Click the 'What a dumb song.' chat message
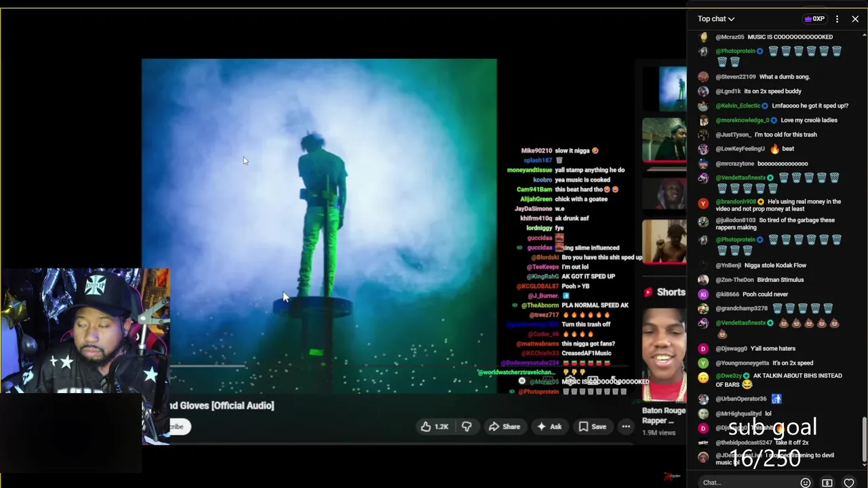Viewport: 868px width, 488px height. 785,77
